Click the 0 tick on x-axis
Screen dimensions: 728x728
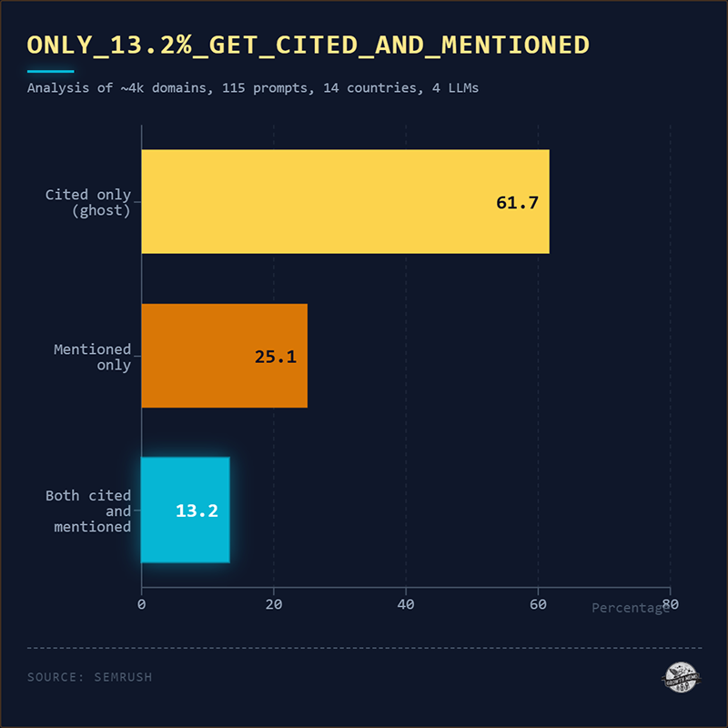(141, 604)
